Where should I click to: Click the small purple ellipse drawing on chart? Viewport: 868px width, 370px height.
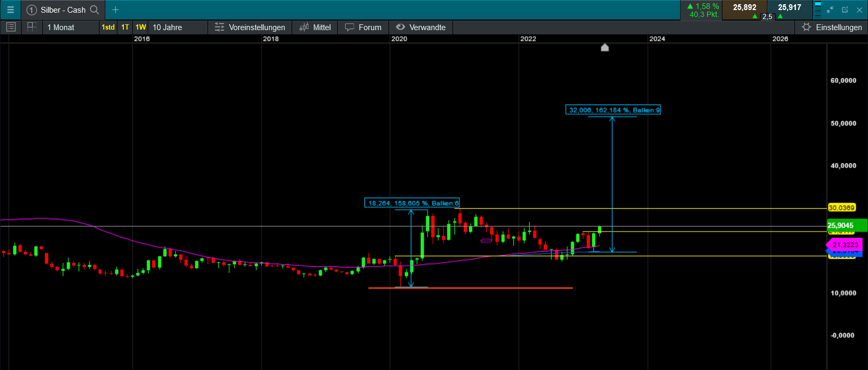tap(486, 241)
